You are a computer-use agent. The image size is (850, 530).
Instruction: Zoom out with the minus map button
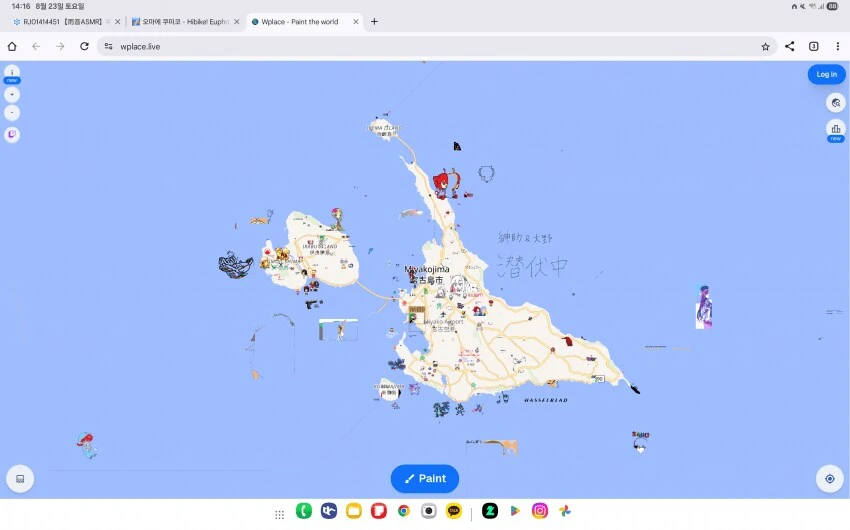point(12,113)
